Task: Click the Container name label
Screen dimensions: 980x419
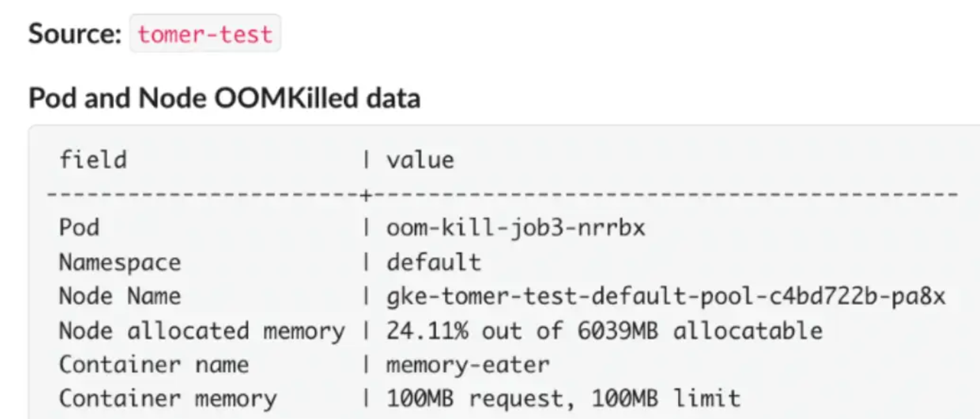Action: click(x=154, y=364)
